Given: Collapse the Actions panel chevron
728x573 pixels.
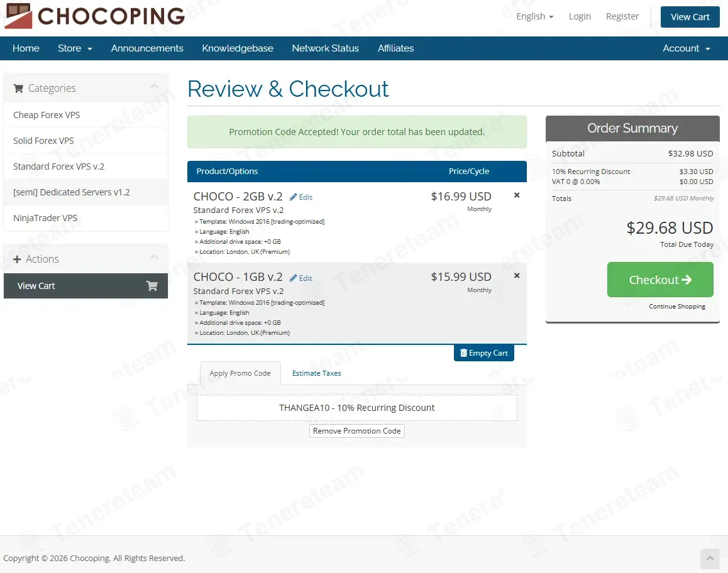Looking at the screenshot, I should pos(155,258).
